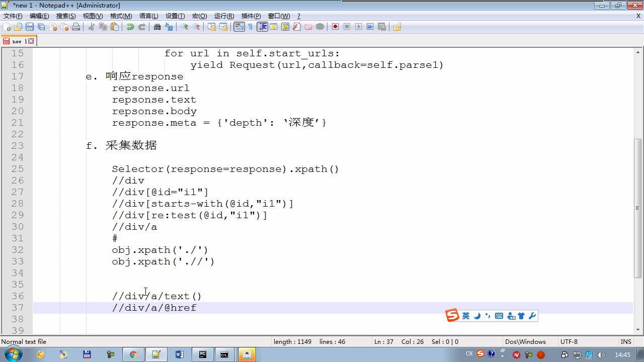Screen dimensions: 644x362
Task: Click the Save All toolbar icon
Action: coord(41,27)
